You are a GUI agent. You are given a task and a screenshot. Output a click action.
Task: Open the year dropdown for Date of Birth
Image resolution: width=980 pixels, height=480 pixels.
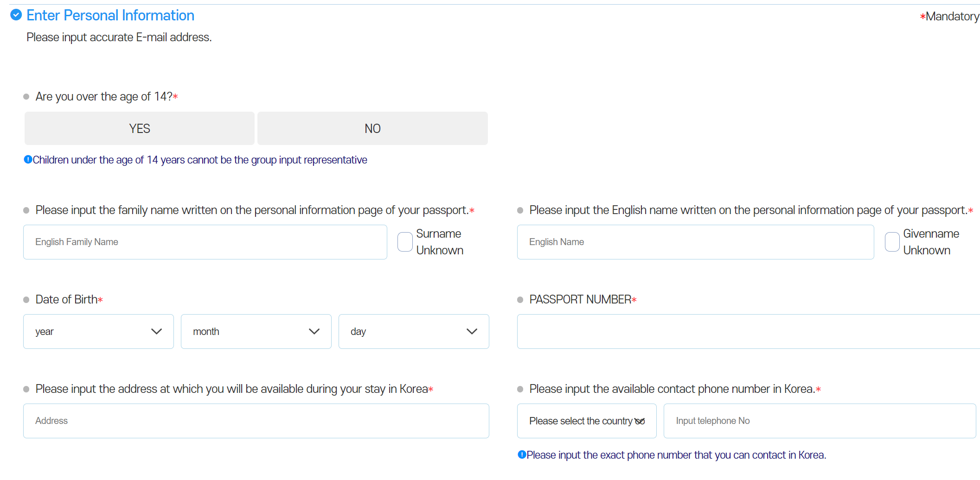pyautogui.click(x=98, y=331)
